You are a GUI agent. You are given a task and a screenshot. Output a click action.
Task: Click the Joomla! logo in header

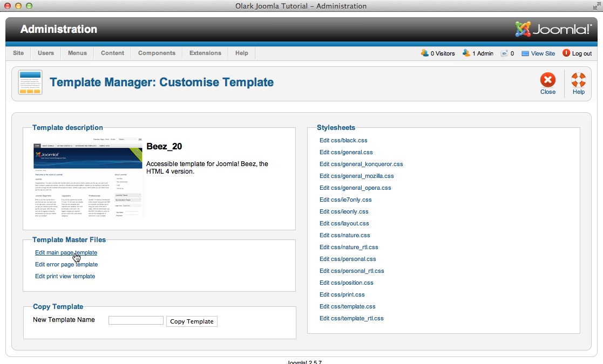pos(553,30)
